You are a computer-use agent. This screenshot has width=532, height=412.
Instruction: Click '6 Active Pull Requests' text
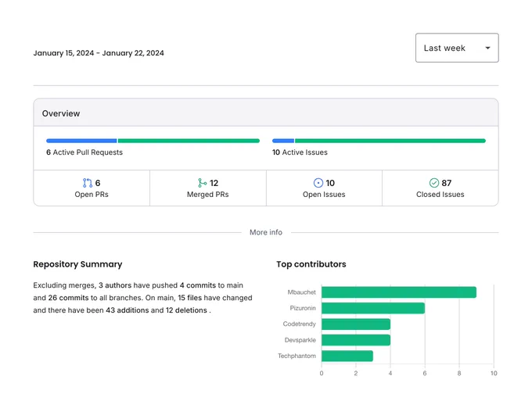[x=84, y=152]
